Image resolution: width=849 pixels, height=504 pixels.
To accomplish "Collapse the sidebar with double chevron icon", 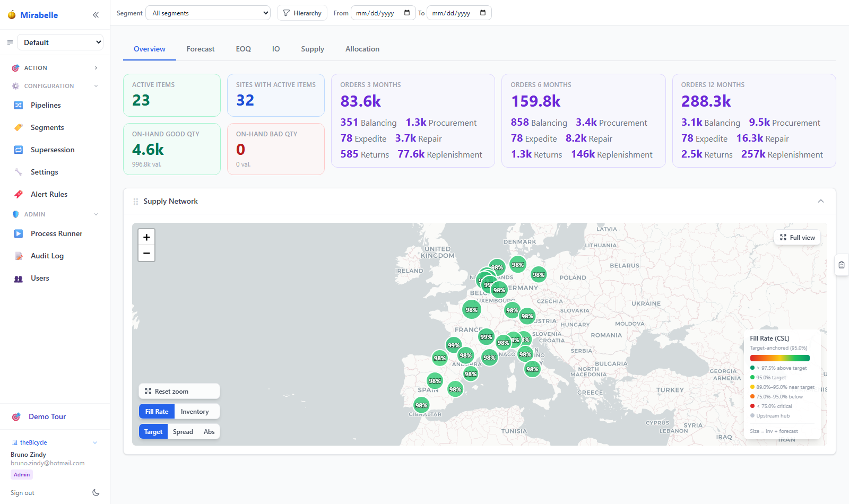I will pos(96,15).
